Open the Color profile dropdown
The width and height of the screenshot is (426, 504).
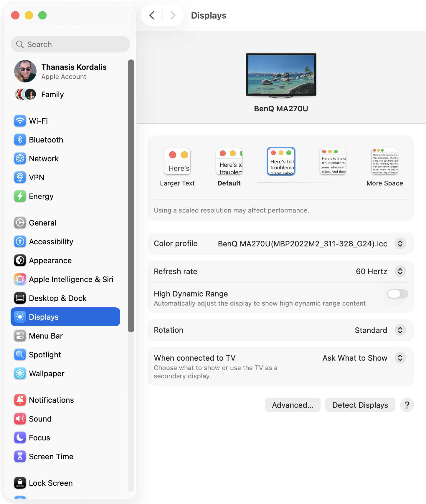coord(400,243)
